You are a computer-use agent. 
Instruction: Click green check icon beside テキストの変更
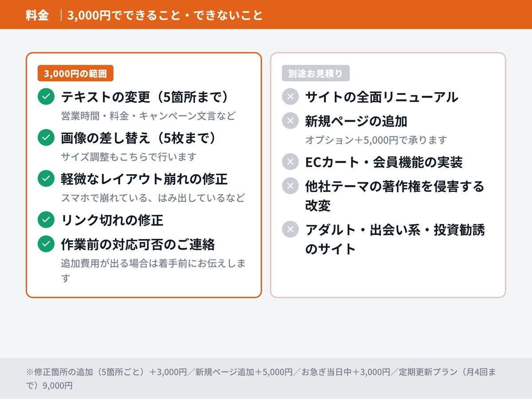point(46,97)
